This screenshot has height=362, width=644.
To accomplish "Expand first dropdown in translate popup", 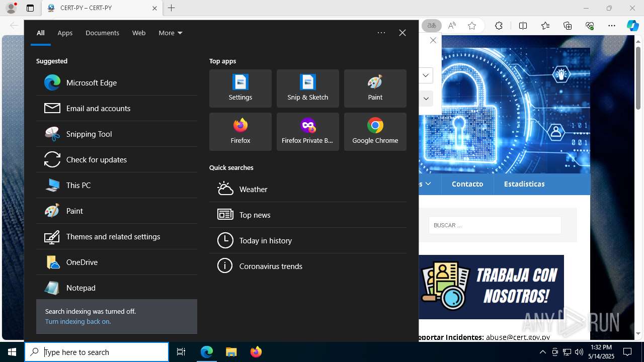I will click(426, 75).
